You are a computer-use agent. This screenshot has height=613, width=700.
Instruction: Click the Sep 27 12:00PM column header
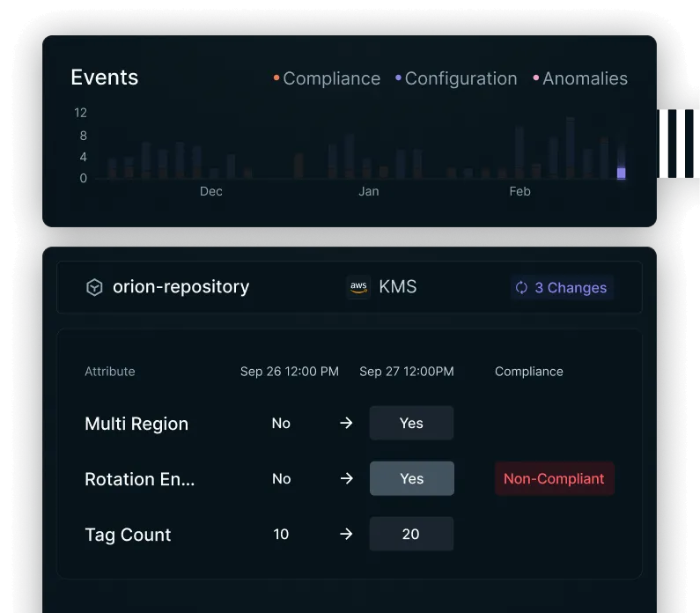coord(407,372)
